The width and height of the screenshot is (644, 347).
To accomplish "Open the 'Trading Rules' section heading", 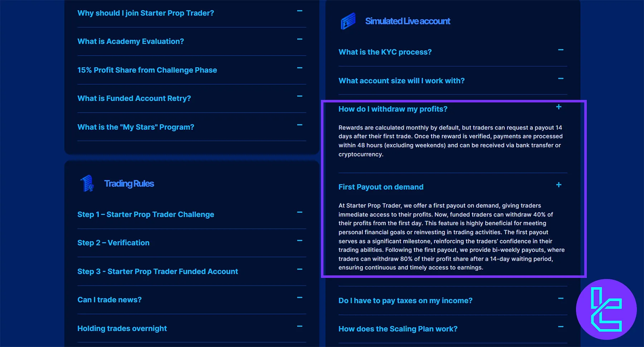I will (x=129, y=184).
